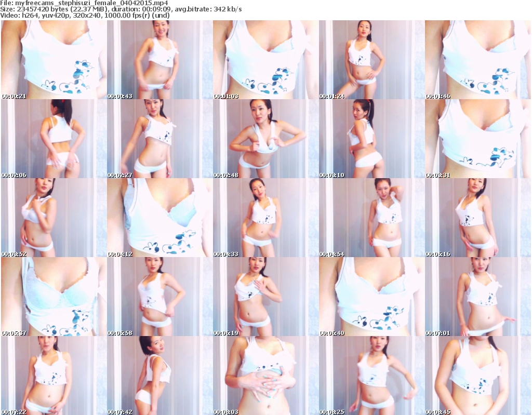Pick the thumbnail stamped 00:03:10
532x415 pixels.
click(371, 139)
